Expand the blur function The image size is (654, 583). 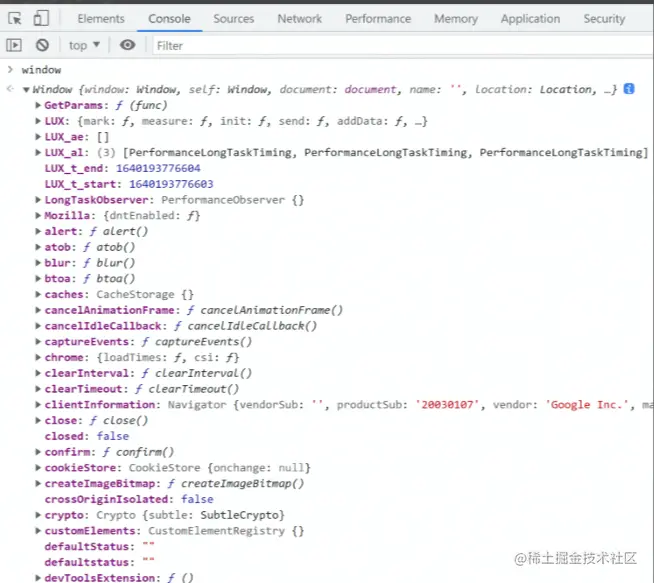38,263
